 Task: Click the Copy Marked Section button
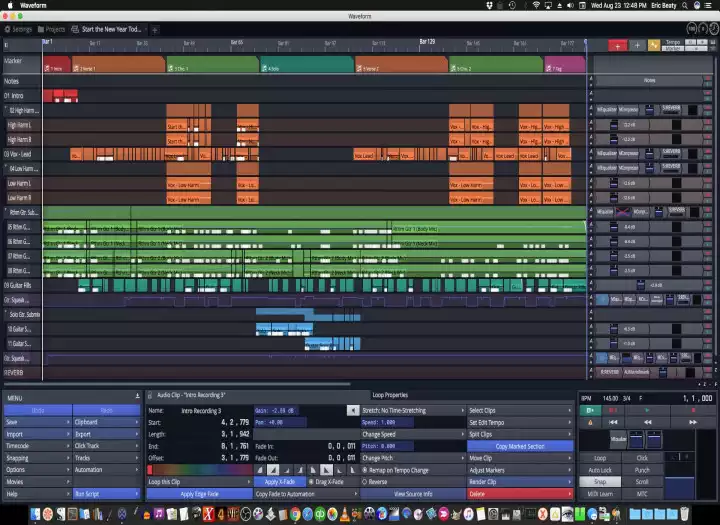coord(519,446)
